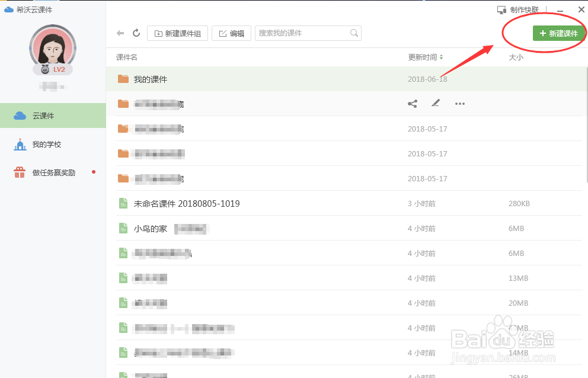This screenshot has height=378, width=588.
Task: Click the green file icon beside 小鸟的家
Action: (123, 228)
